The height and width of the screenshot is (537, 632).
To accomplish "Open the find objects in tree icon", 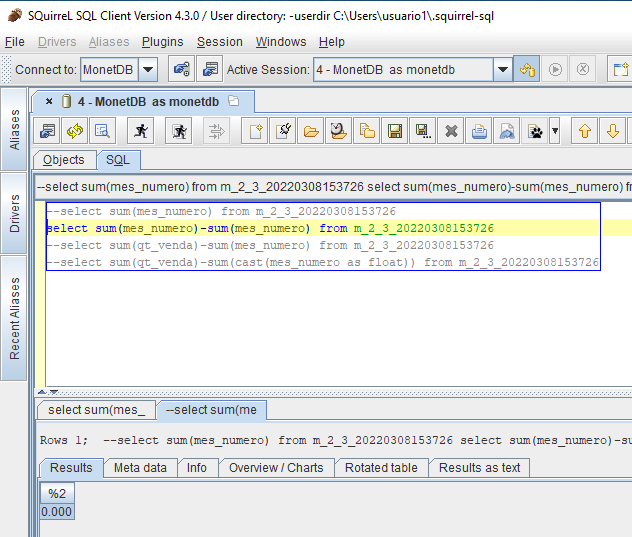I will click(x=102, y=131).
